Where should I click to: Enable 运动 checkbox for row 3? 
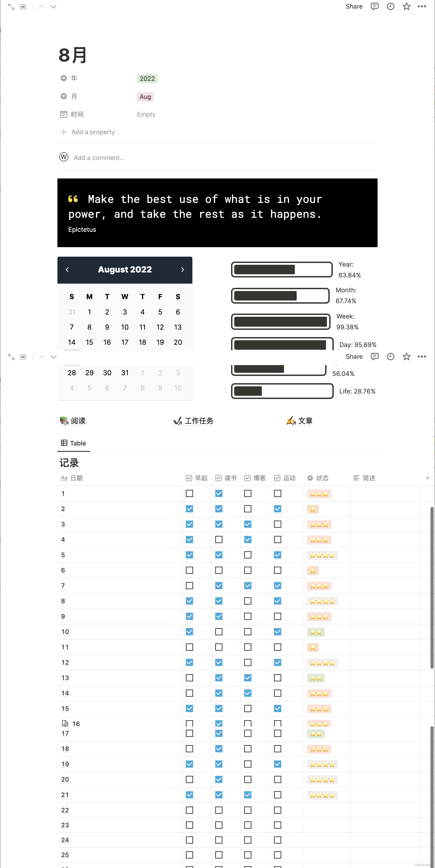(x=277, y=524)
